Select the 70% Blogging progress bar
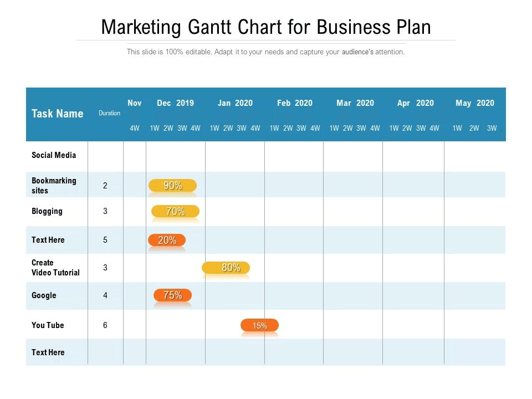The width and height of the screenshot is (532, 399). tap(175, 211)
